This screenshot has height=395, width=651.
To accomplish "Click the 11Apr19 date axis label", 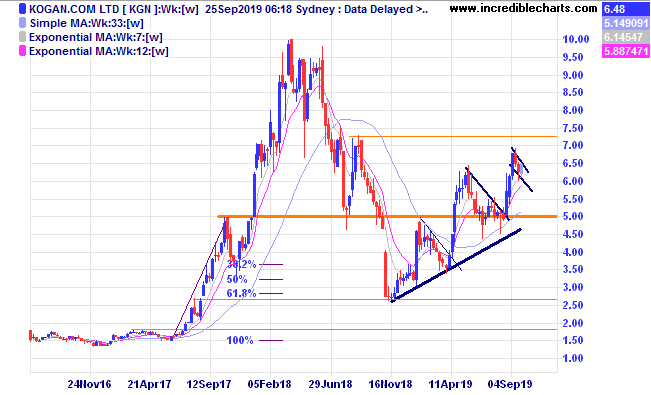I will point(450,384).
